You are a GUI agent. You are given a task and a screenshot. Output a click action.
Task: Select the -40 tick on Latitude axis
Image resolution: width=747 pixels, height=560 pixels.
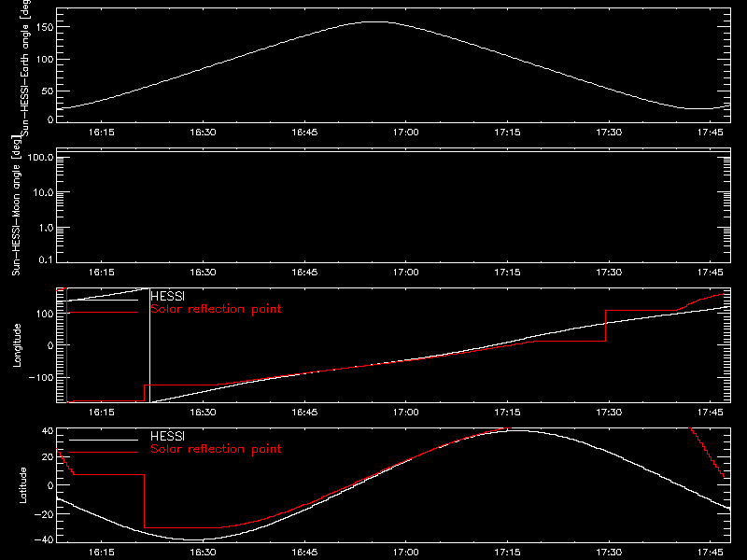coord(44,539)
